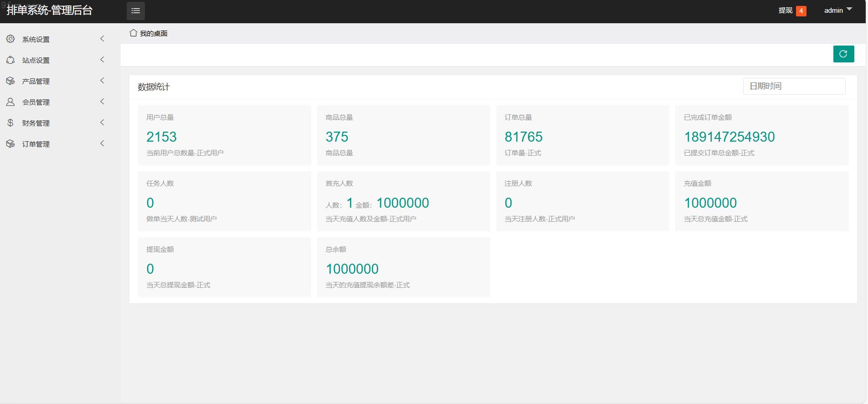The image size is (868, 404).
Task: Open the 订单管理 menu item
Action: point(36,144)
